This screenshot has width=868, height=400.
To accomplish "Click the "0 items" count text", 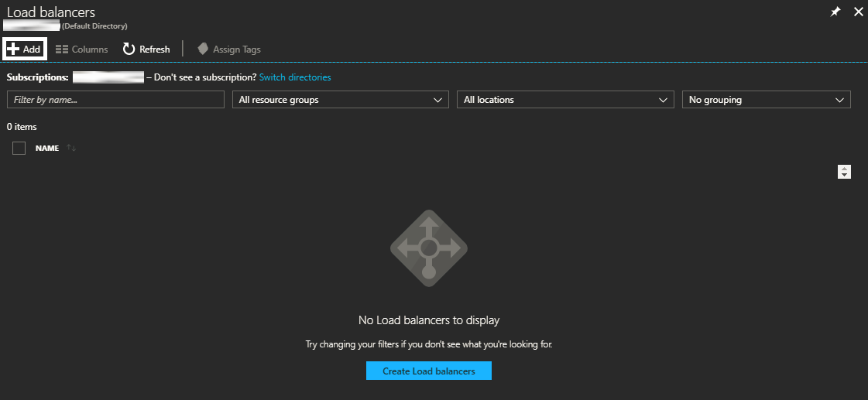I will (22, 127).
